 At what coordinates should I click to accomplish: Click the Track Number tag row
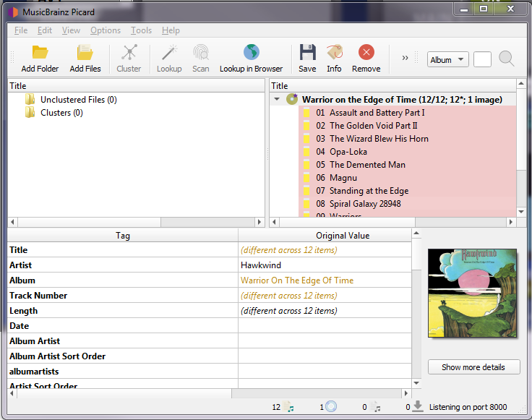122,296
